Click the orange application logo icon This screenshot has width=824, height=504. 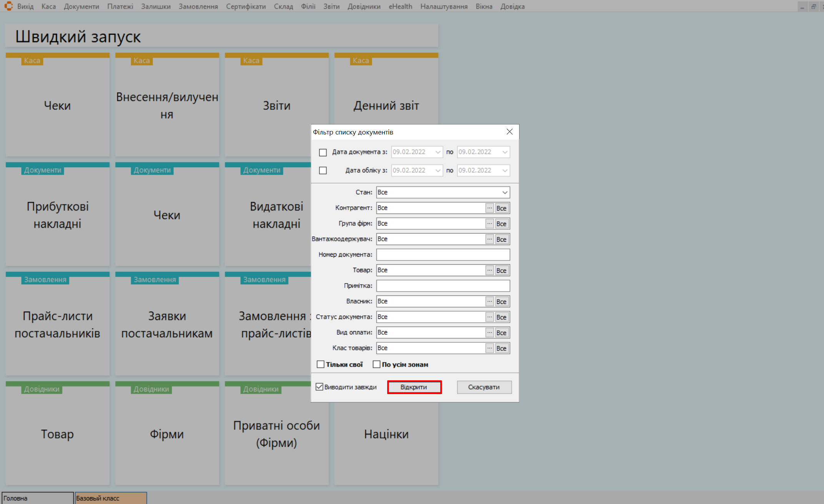8,6
